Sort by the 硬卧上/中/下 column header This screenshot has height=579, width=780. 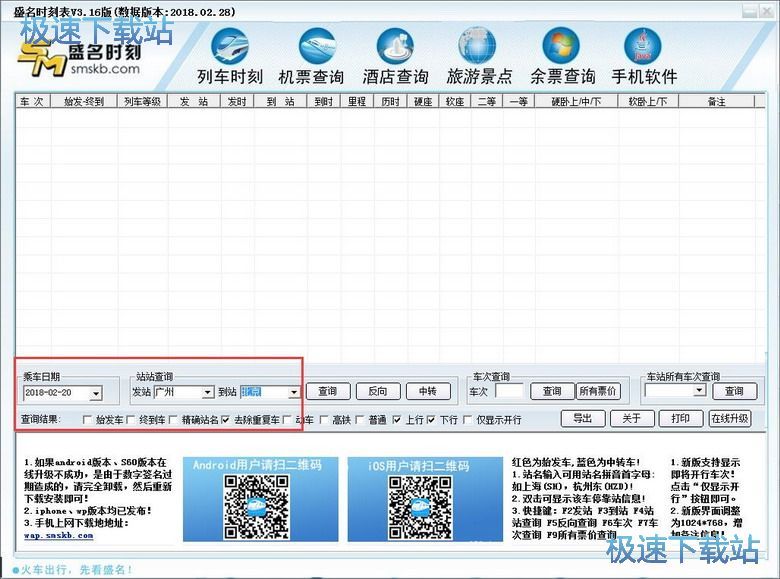576,101
